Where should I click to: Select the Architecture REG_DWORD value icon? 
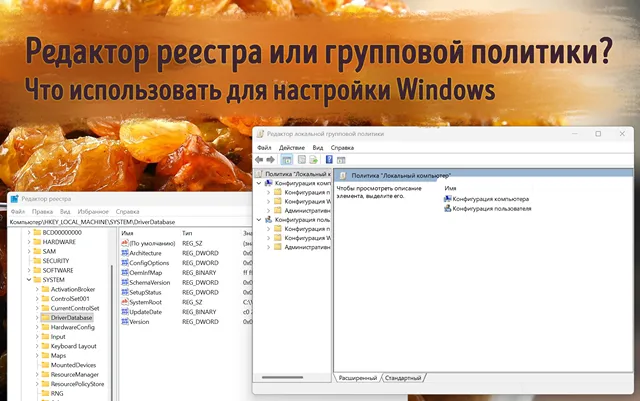125,254
